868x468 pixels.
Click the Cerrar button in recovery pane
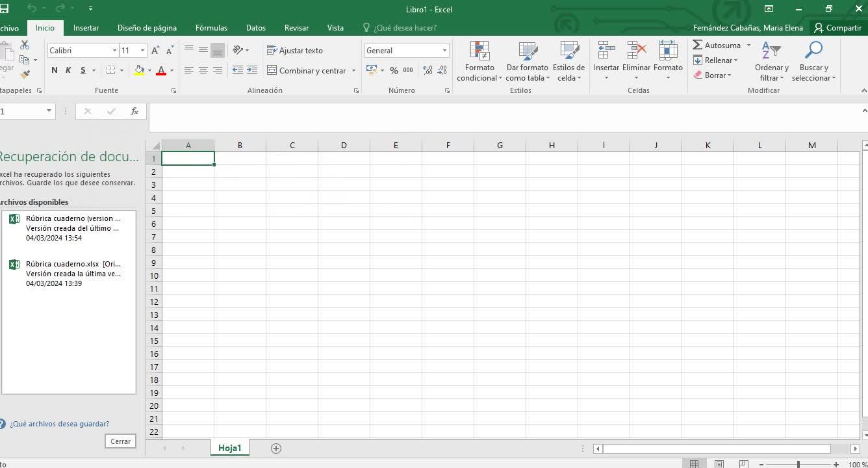tap(120, 441)
